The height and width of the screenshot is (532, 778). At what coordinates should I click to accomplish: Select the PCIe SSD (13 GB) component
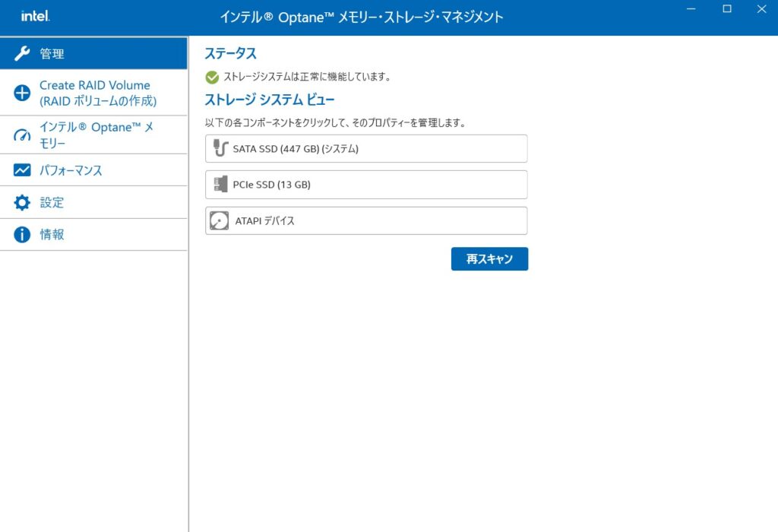coord(366,185)
